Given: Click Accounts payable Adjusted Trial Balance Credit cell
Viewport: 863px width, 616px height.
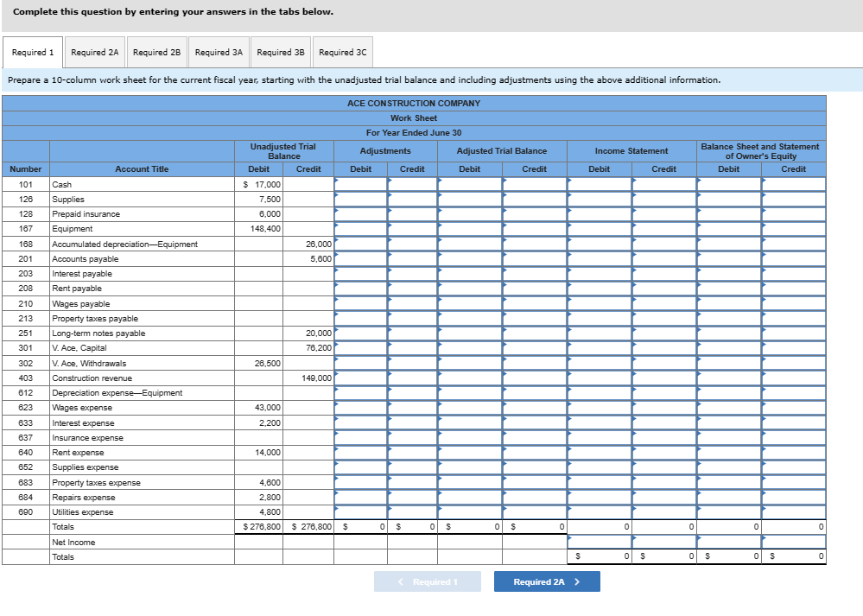Looking at the screenshot, I should 535,258.
